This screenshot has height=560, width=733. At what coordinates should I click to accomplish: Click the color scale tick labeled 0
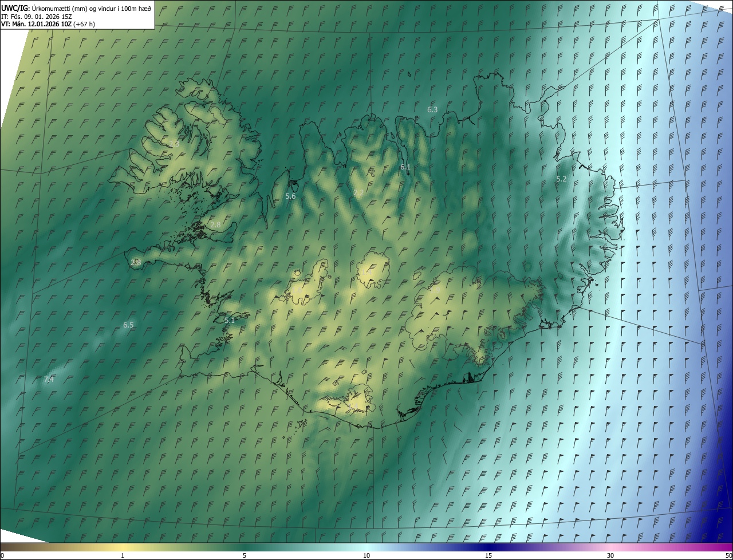click(2, 555)
